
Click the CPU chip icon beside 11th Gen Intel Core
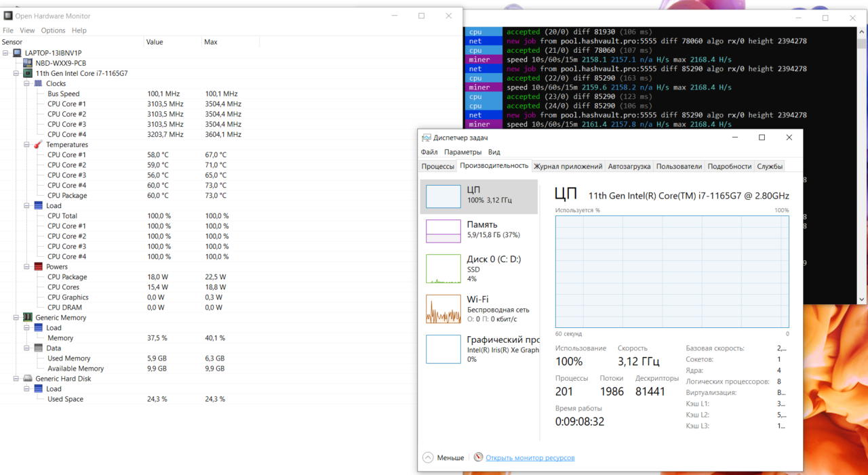tap(28, 73)
